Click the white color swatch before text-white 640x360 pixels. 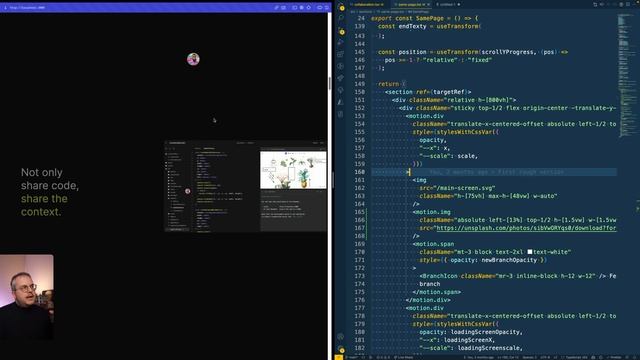[529, 252]
